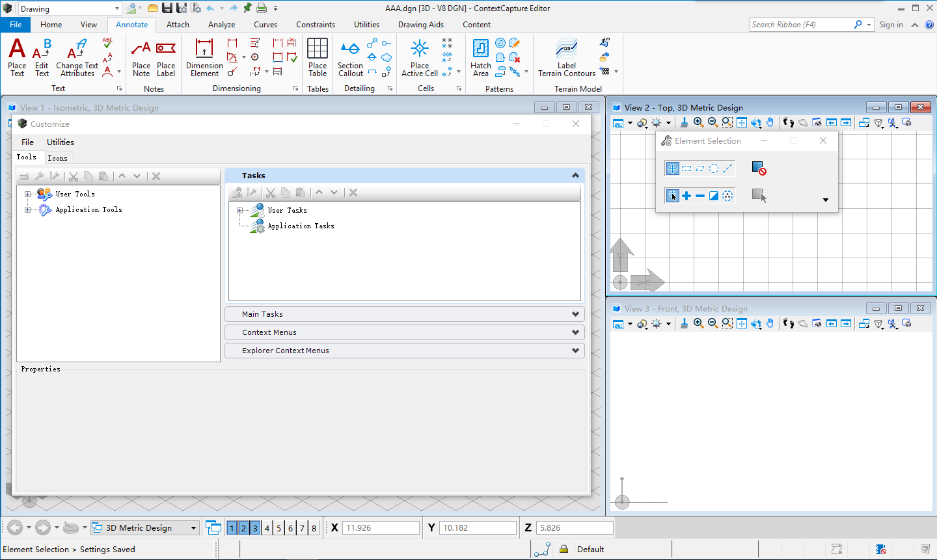
Task: Zoom out on View 2
Action: point(713,122)
